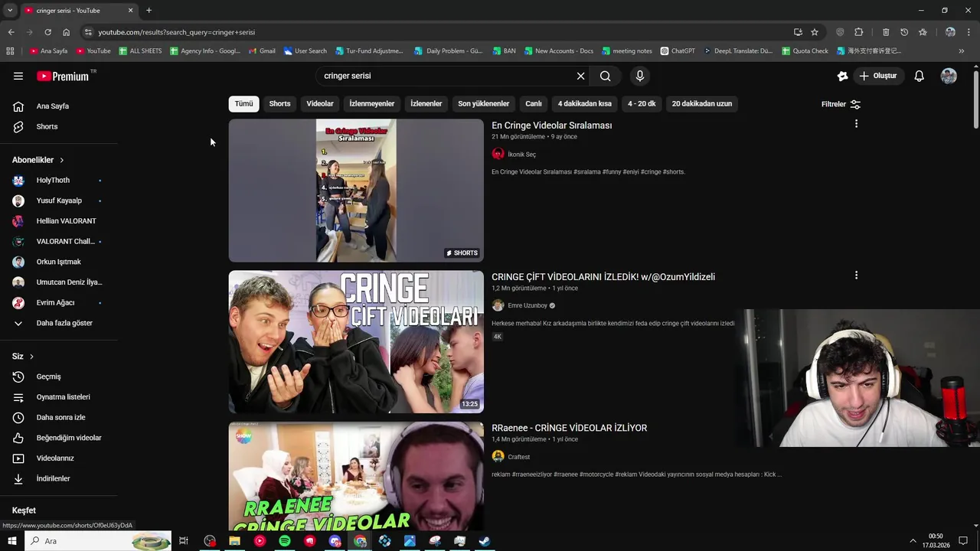Expand the Siz section chevron
Viewport: 980px width, 551px height.
click(31, 357)
